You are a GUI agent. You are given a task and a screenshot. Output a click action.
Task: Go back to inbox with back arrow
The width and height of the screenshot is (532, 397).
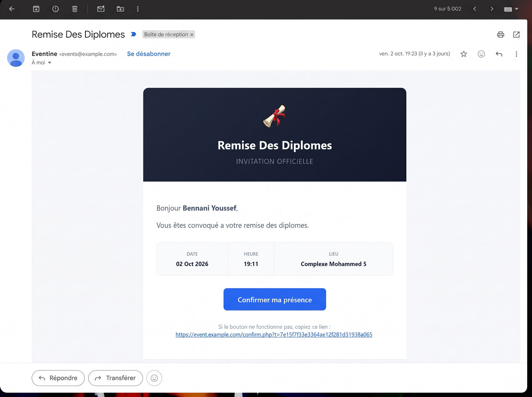coord(12,9)
